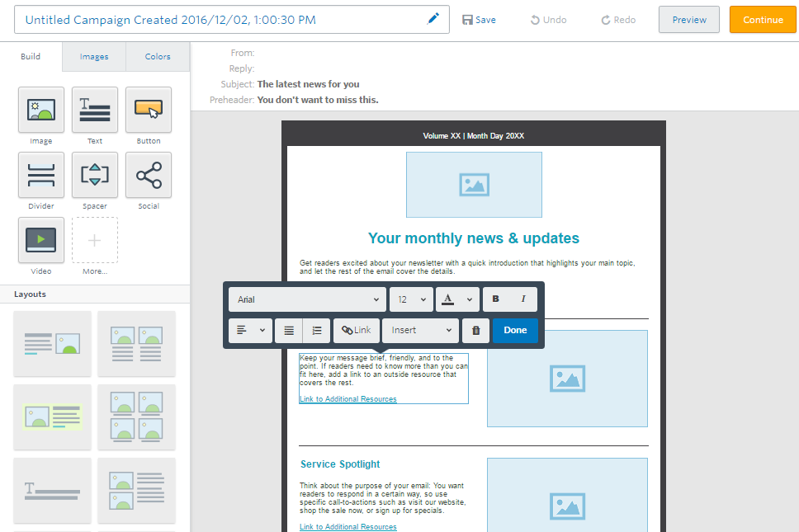Open the Arial font family dropdown

308,299
